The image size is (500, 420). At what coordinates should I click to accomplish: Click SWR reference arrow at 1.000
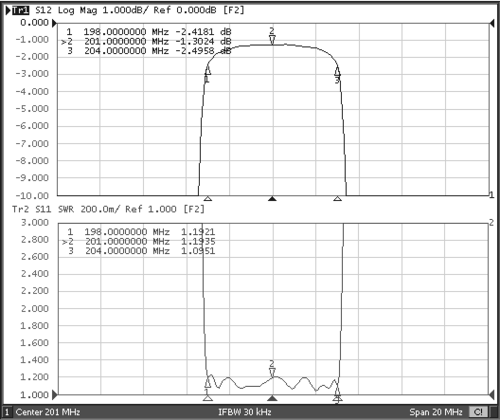tap(55, 395)
